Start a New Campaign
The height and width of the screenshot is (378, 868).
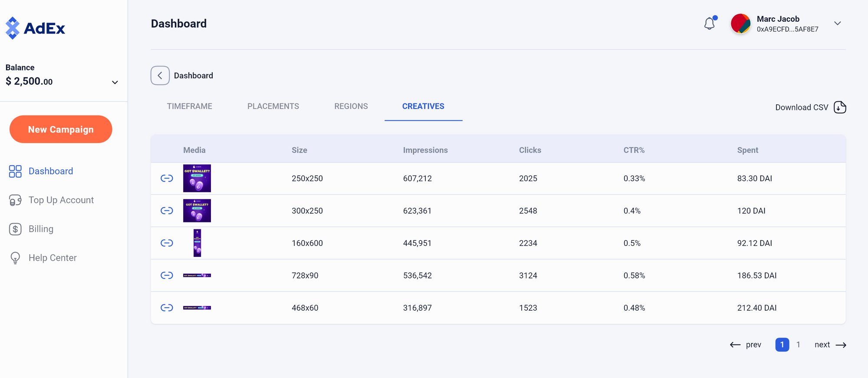click(61, 129)
